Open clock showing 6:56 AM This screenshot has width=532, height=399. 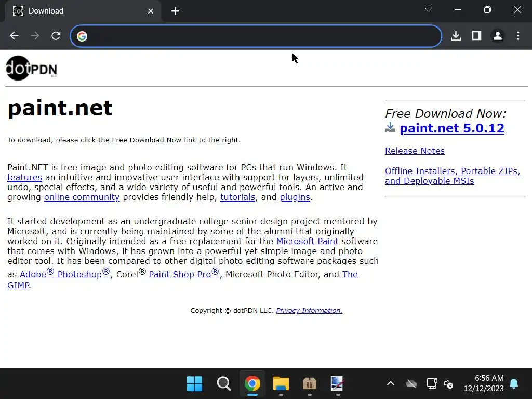tap(484, 383)
